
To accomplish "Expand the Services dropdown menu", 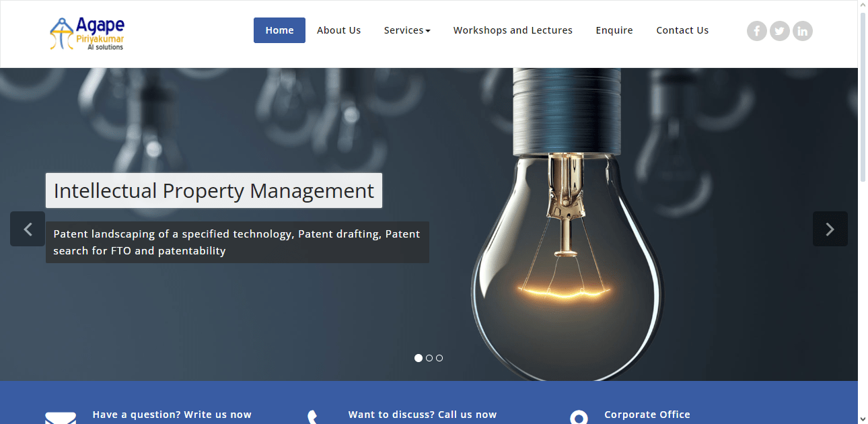I will point(407,30).
